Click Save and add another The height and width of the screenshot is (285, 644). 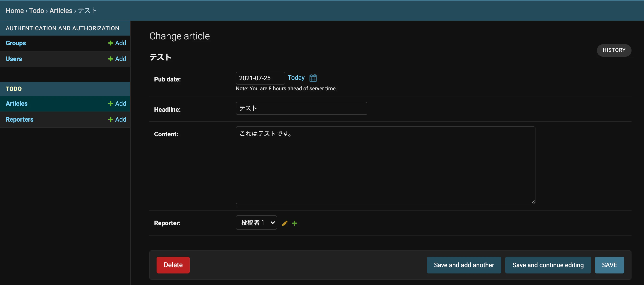click(x=464, y=265)
